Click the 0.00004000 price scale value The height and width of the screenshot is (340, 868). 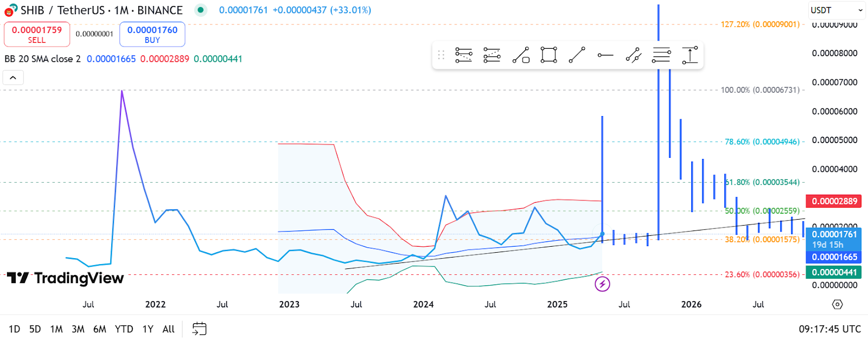[834, 169]
